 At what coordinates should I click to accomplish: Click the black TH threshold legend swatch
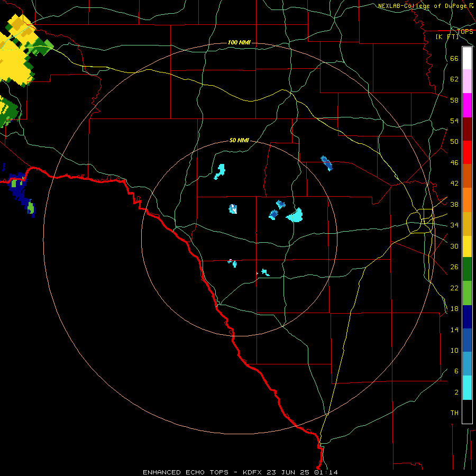tap(467, 411)
